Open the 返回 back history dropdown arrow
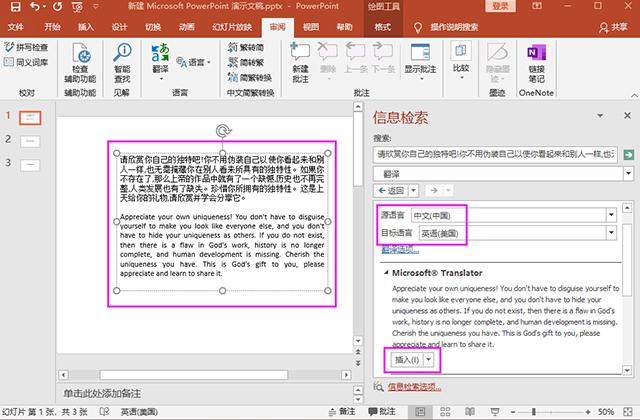 pyautogui.click(x=413, y=190)
